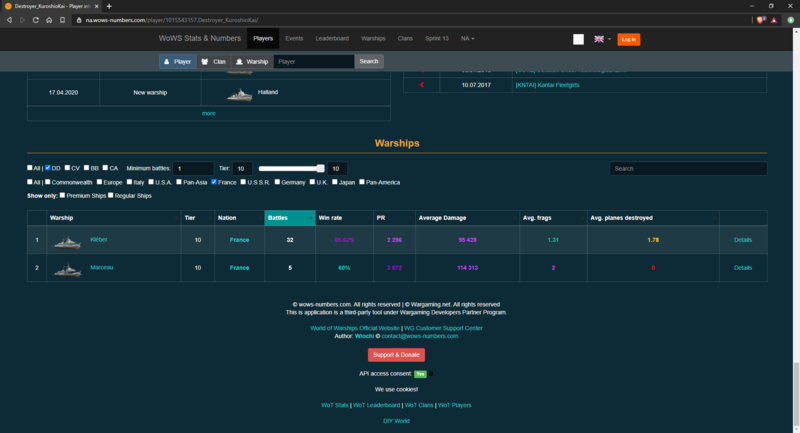The width and height of the screenshot is (800, 433).
Task: Open the language flag dropdown
Action: [x=602, y=39]
